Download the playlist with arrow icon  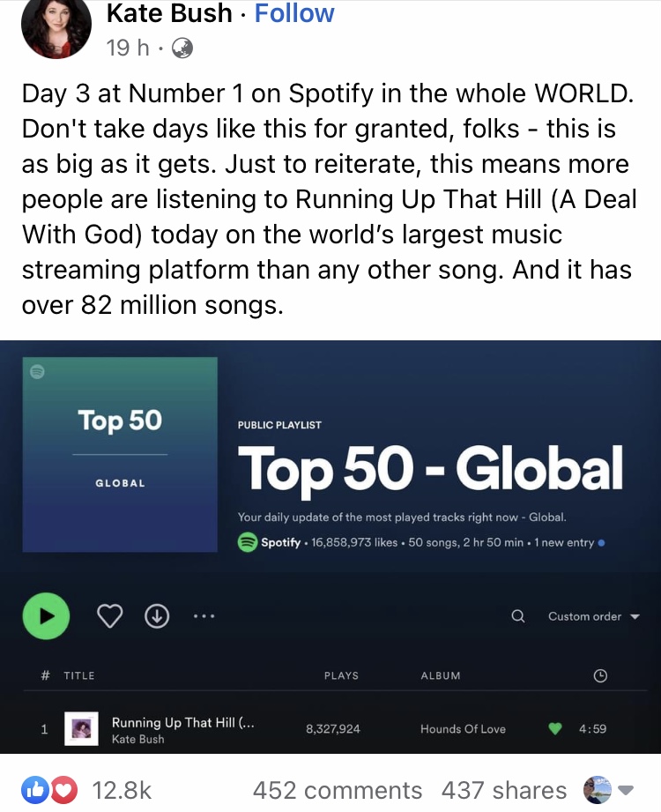pos(156,617)
